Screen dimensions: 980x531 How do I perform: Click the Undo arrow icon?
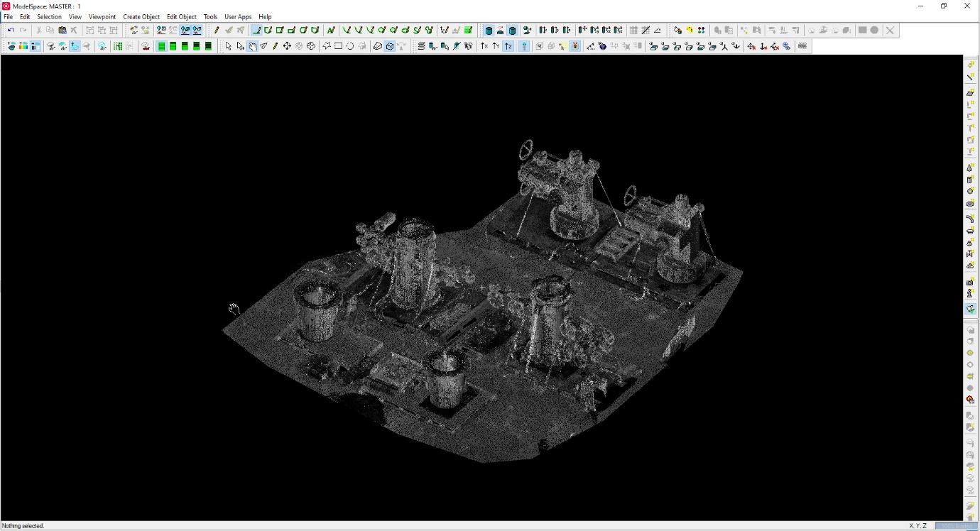(11, 31)
